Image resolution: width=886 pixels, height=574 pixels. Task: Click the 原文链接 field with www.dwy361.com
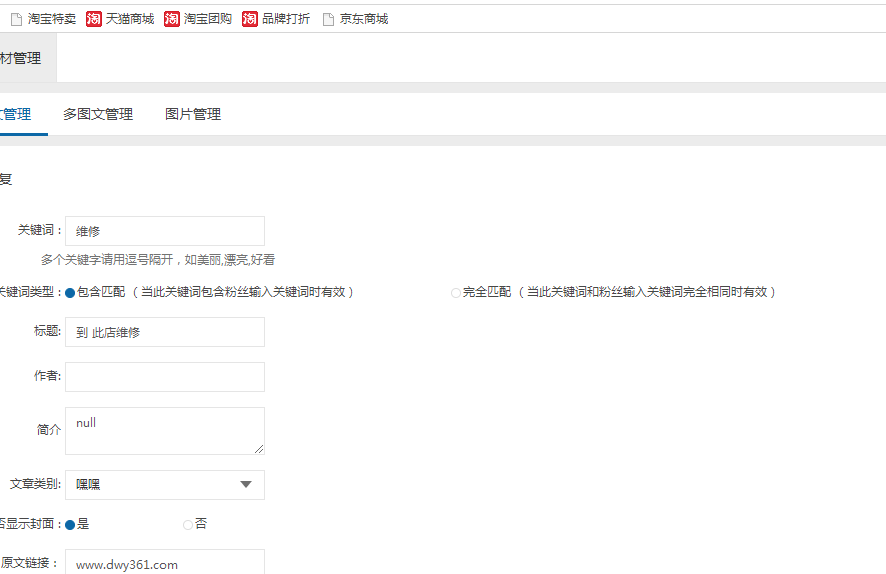coord(165,563)
